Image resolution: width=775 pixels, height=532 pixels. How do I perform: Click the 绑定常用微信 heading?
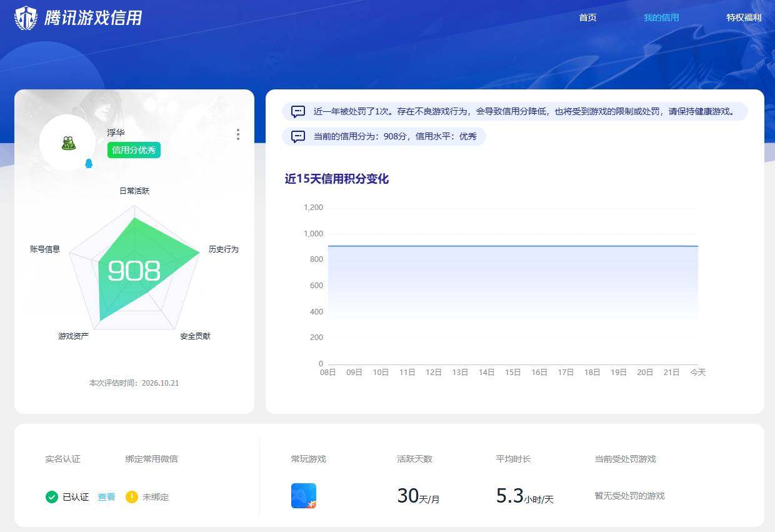(151, 459)
